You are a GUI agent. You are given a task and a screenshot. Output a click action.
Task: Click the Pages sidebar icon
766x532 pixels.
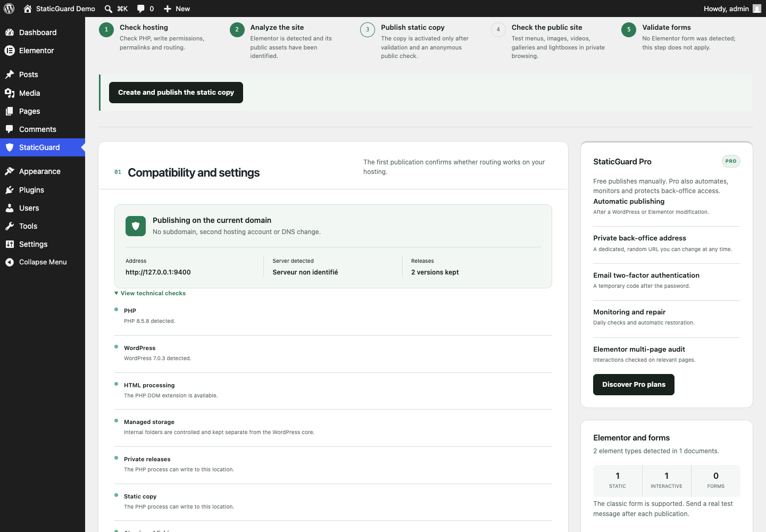[10, 111]
